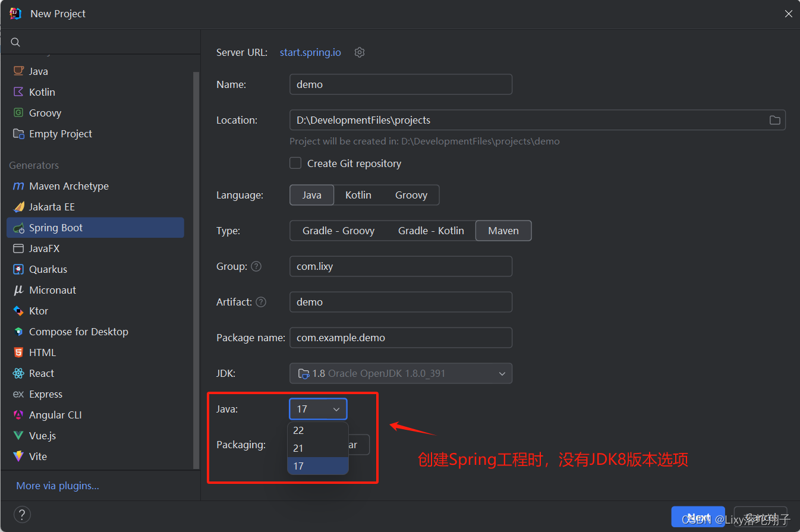The height and width of the screenshot is (532, 800).
Task: Click the HTML5 icon
Action: (18, 352)
